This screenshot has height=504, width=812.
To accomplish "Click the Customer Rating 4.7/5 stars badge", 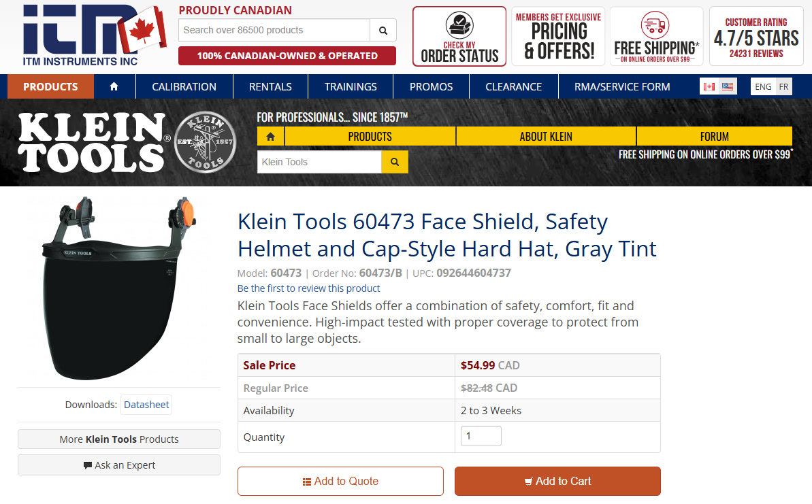I will [x=756, y=35].
